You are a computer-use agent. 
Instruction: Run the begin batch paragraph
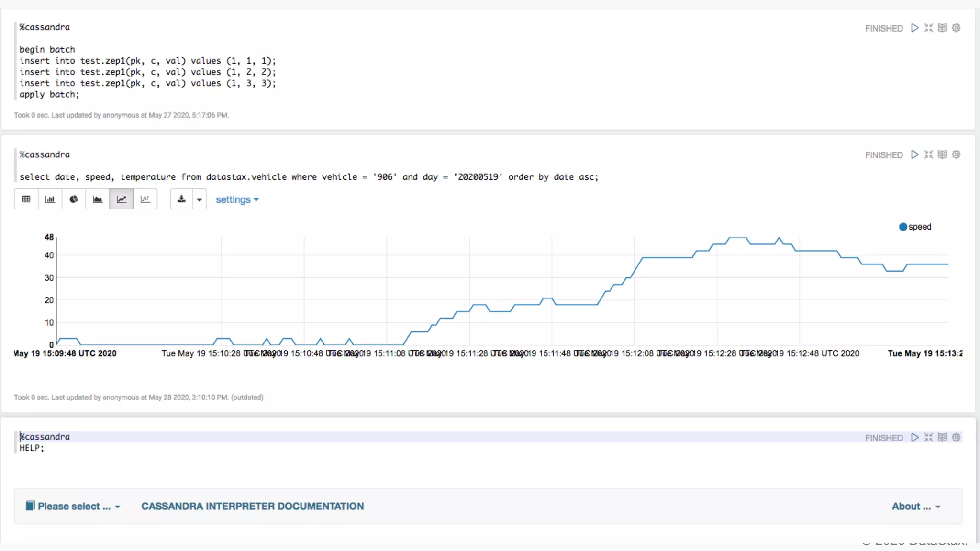(x=914, y=28)
